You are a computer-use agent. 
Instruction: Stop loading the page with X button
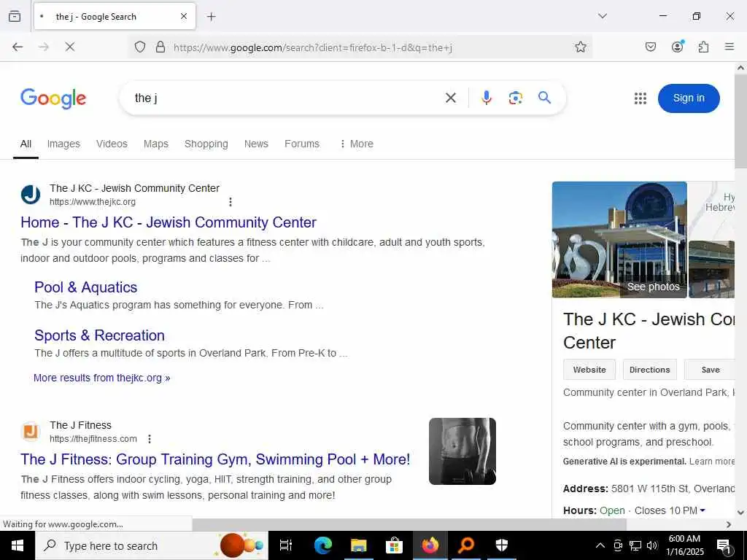tap(69, 47)
